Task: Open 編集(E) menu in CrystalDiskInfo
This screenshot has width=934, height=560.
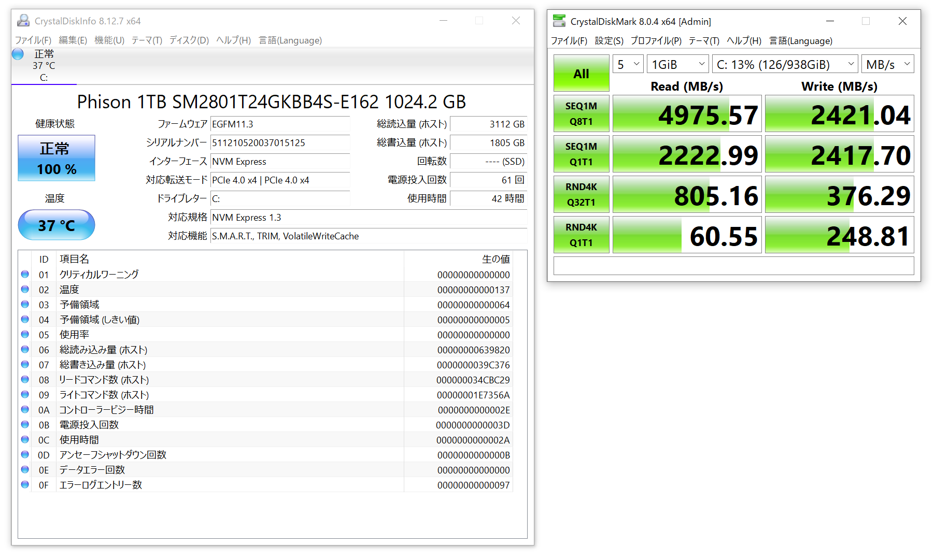Action: point(73,40)
